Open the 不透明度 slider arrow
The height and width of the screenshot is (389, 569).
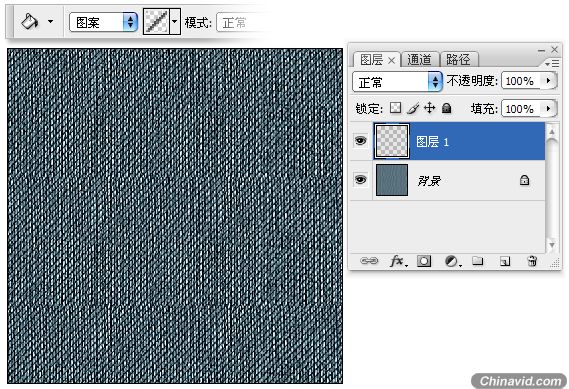tap(549, 81)
